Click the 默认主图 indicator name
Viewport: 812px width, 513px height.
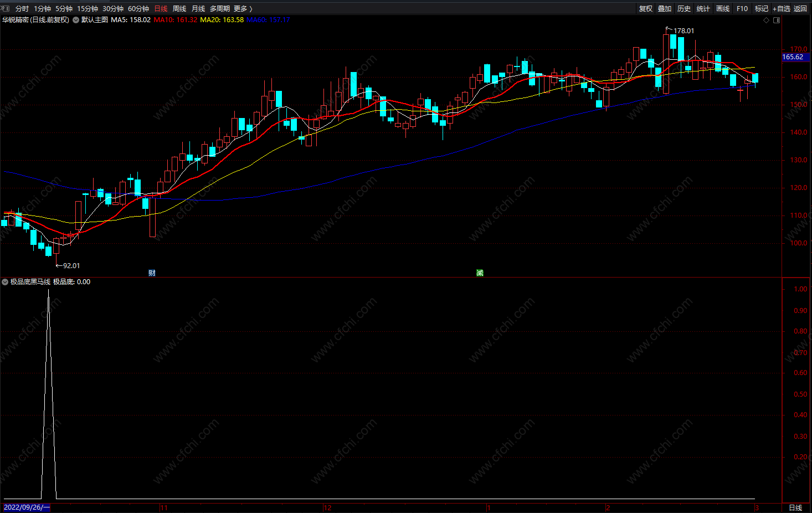(95, 20)
